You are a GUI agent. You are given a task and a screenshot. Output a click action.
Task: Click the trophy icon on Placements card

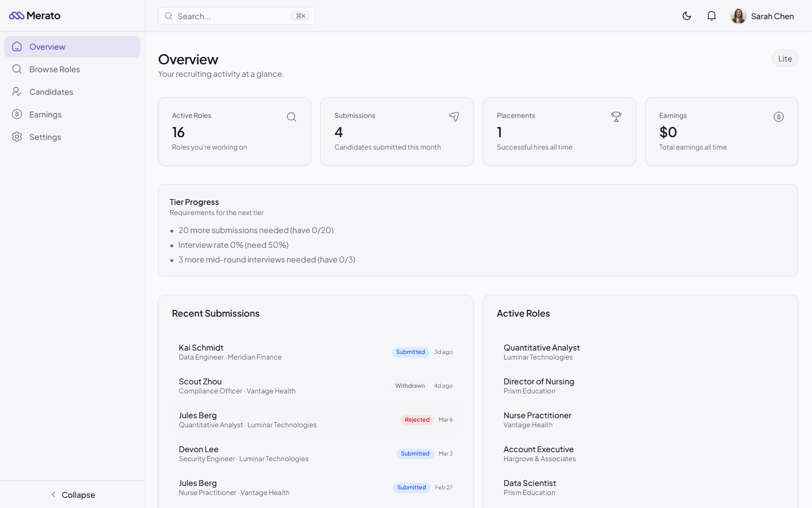coord(616,117)
